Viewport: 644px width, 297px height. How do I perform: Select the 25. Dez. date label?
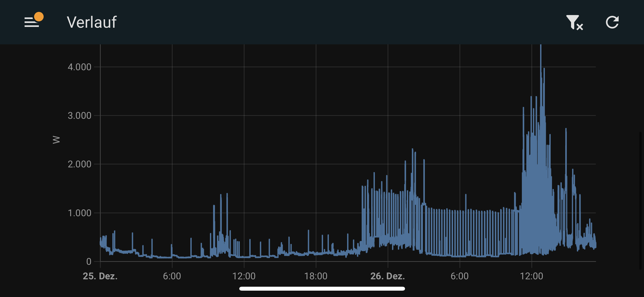pyautogui.click(x=100, y=276)
